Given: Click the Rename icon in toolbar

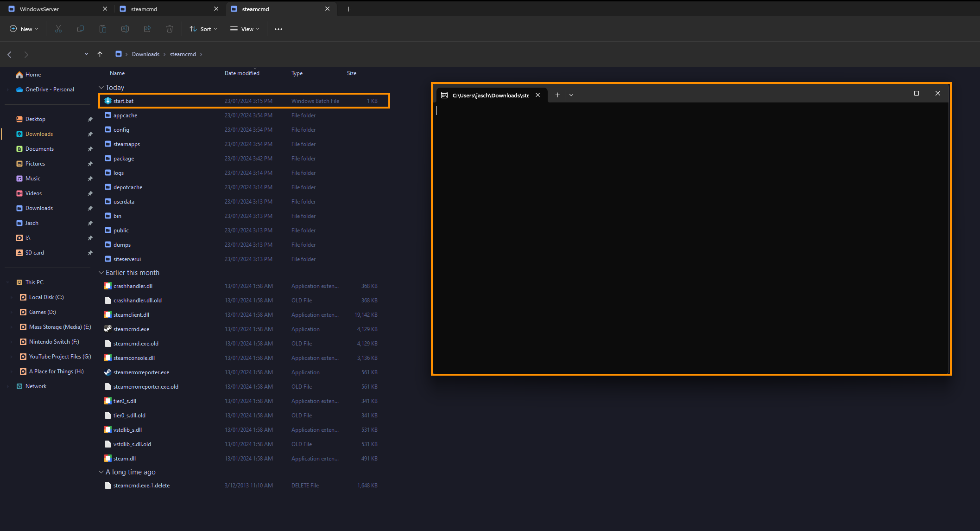Looking at the screenshot, I should 125,29.
